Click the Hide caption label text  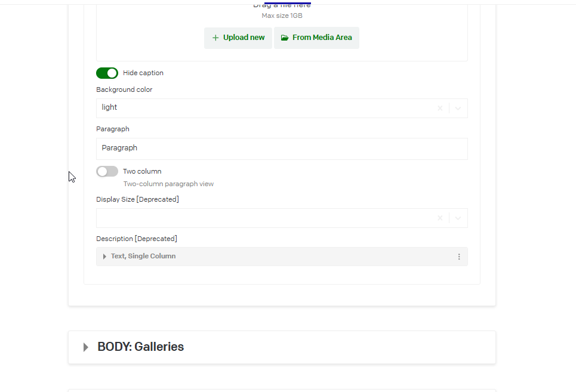pos(143,73)
